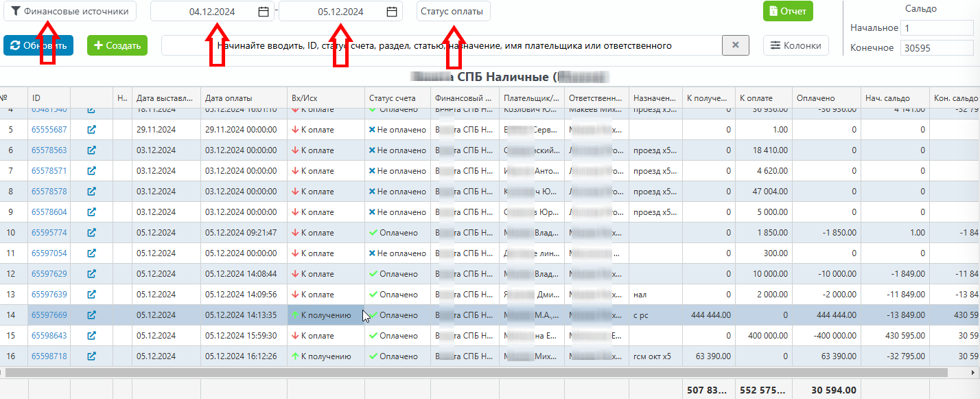Open external link icon for invoice 65598718
The height and width of the screenshot is (399, 980).
pos(91,356)
